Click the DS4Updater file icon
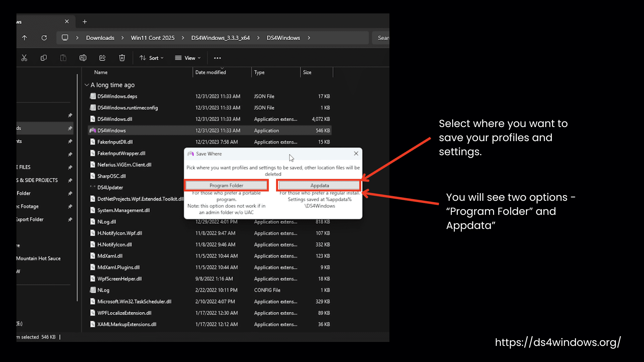The width and height of the screenshot is (644, 362). coord(93,187)
